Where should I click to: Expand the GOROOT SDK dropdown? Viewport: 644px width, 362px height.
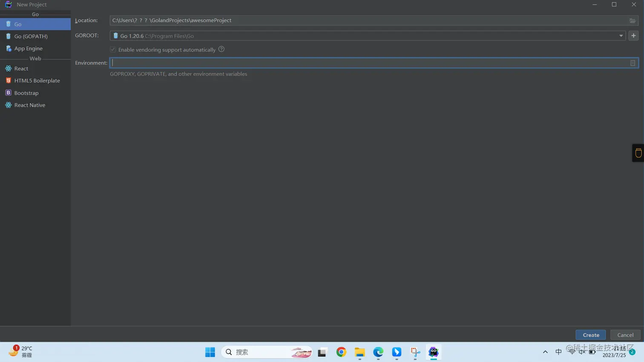click(621, 36)
